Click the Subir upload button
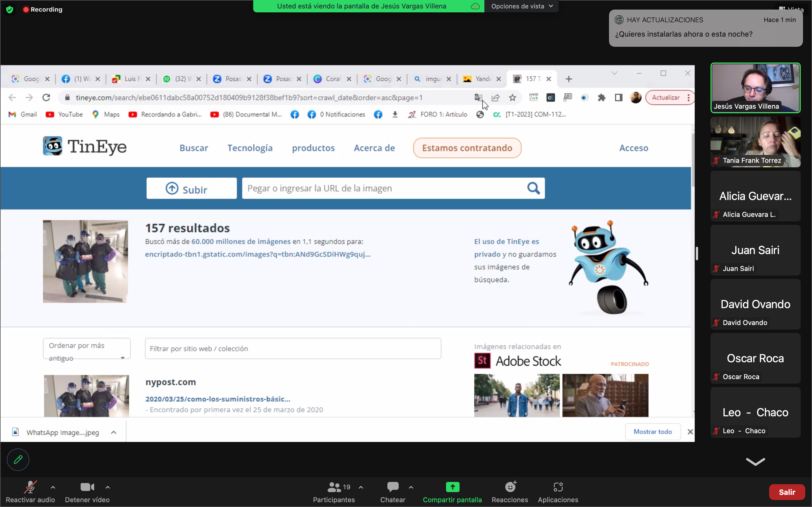Viewport: 812px width, 507px height. 191,188
